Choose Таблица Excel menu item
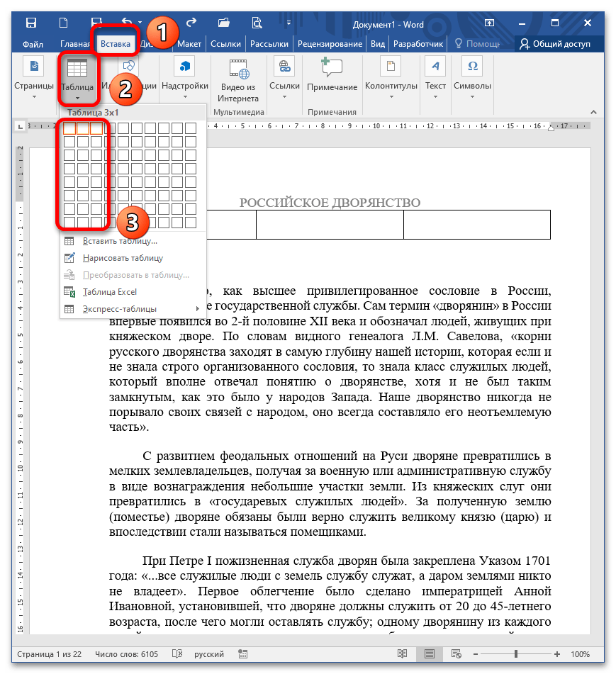 pos(133,292)
